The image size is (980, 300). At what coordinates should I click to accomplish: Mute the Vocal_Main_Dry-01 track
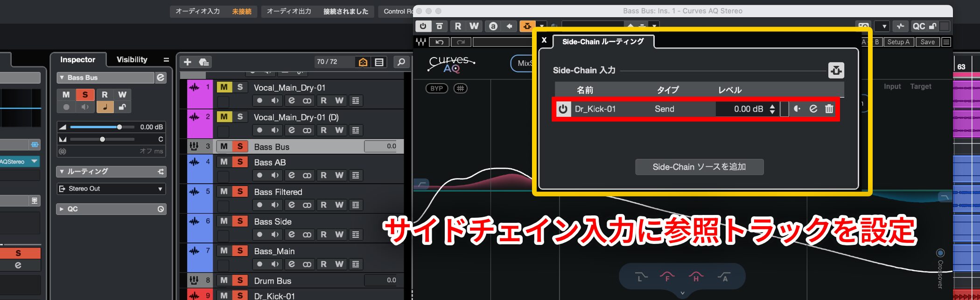coord(224,87)
